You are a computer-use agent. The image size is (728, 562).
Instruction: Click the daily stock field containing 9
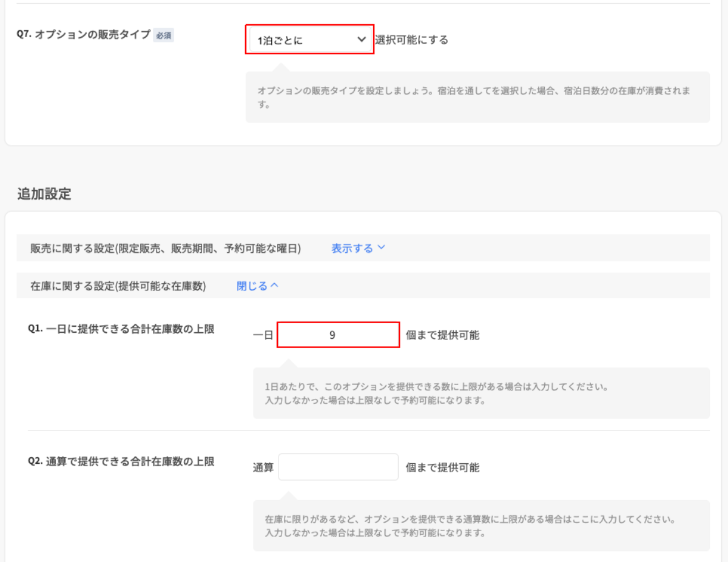pyautogui.click(x=338, y=335)
